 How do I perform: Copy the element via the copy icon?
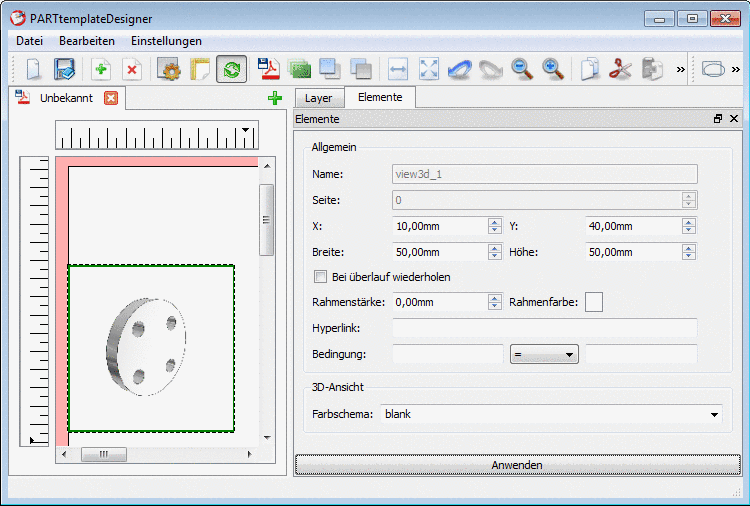click(590, 69)
